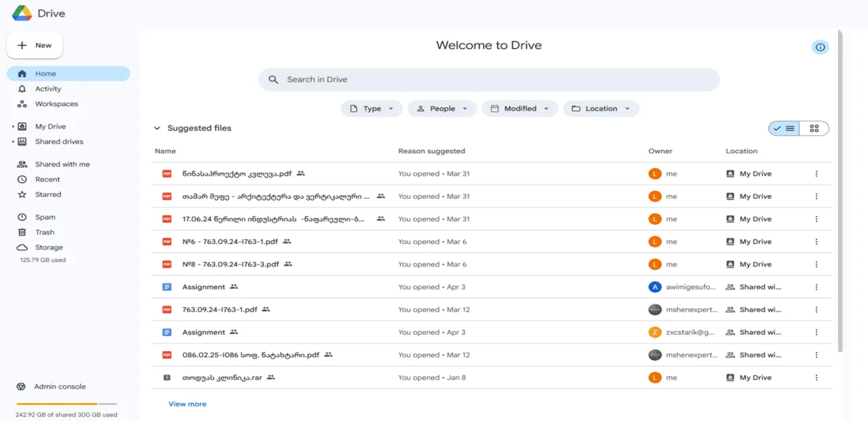This screenshot has width=868, height=421.
Task: Collapse the Suggested files section
Action: pos(157,129)
